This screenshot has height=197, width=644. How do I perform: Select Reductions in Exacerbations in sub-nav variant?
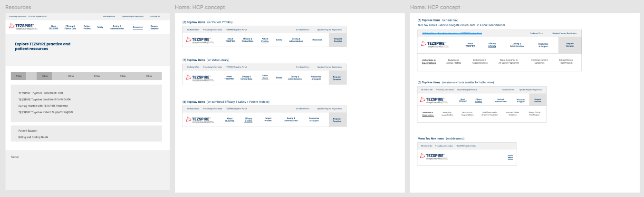[429, 61]
